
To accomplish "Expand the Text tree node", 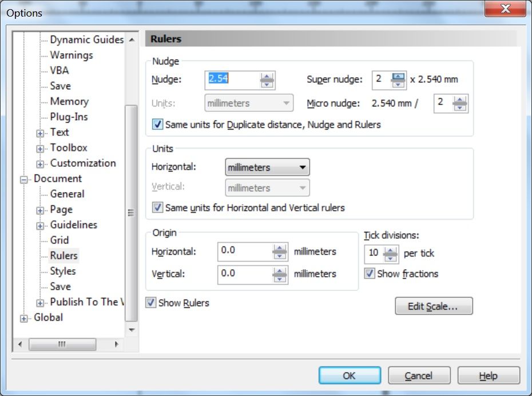I will point(40,133).
